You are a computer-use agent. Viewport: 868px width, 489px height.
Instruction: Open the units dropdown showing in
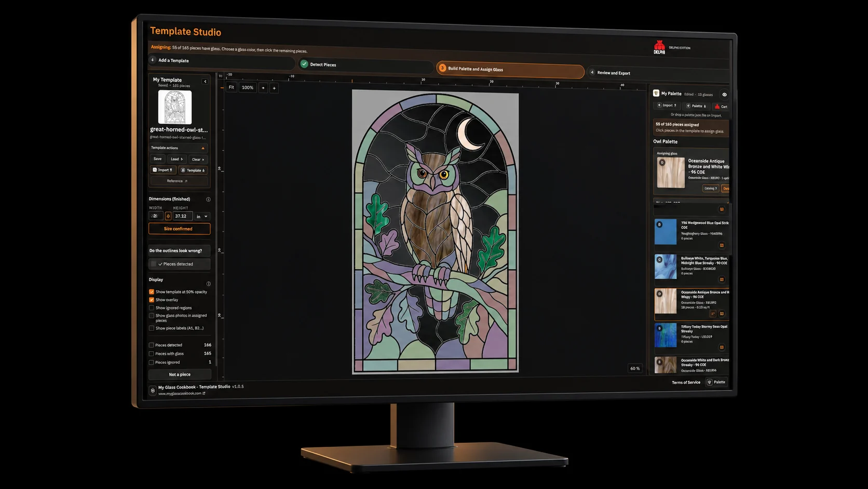202,216
